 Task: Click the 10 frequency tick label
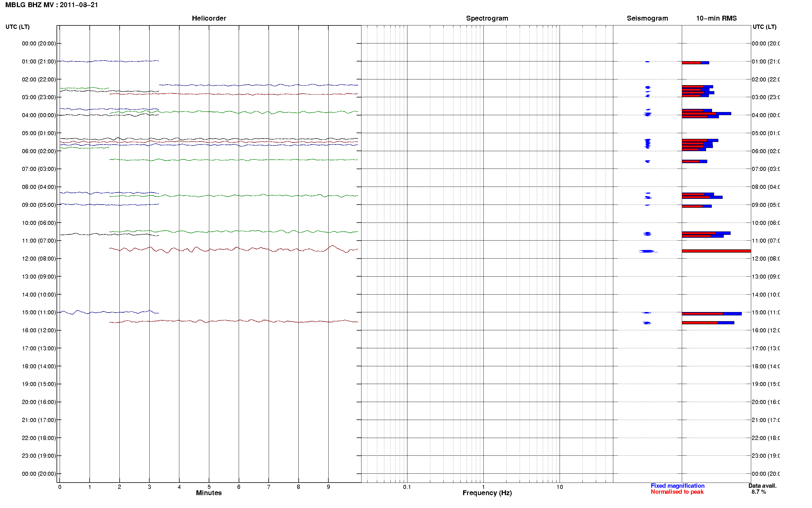pos(560,487)
